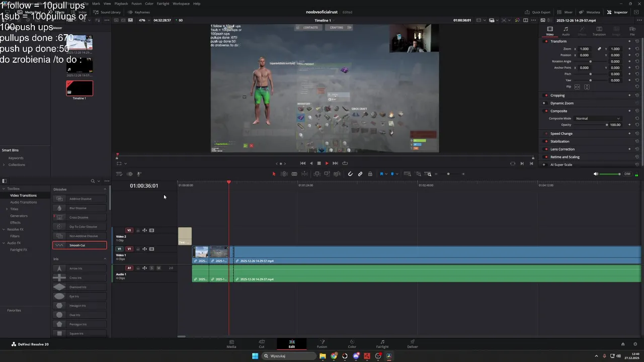Collapse the Iris transitions group
The image size is (644, 362).
coord(105,259)
